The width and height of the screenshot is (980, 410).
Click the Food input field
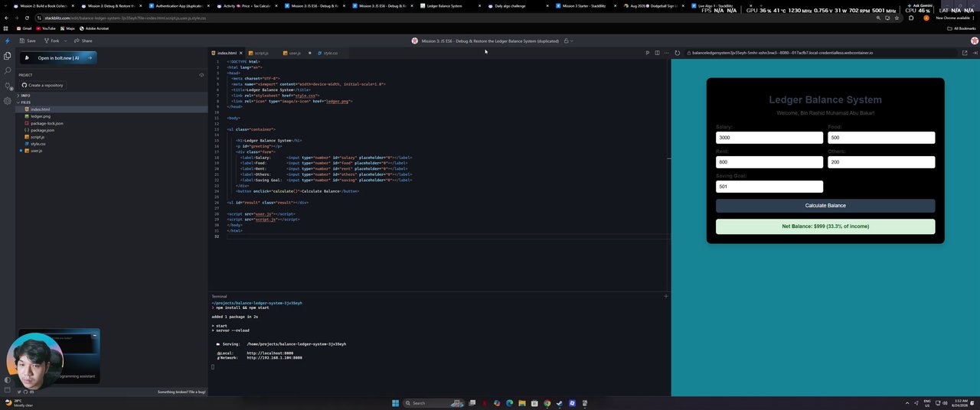point(881,138)
